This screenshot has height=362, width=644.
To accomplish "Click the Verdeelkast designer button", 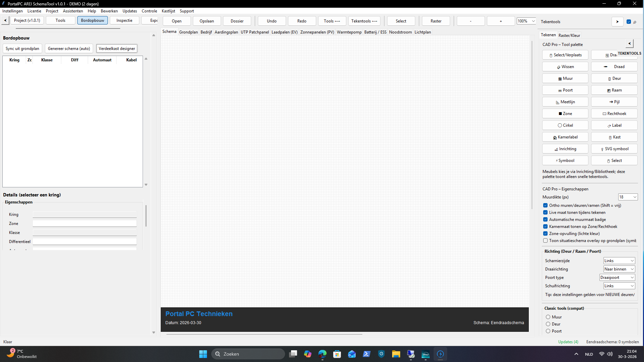I will coord(117,49).
